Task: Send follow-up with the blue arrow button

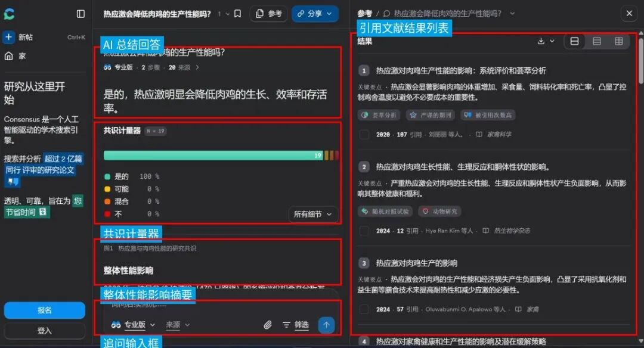Action: 326,325
